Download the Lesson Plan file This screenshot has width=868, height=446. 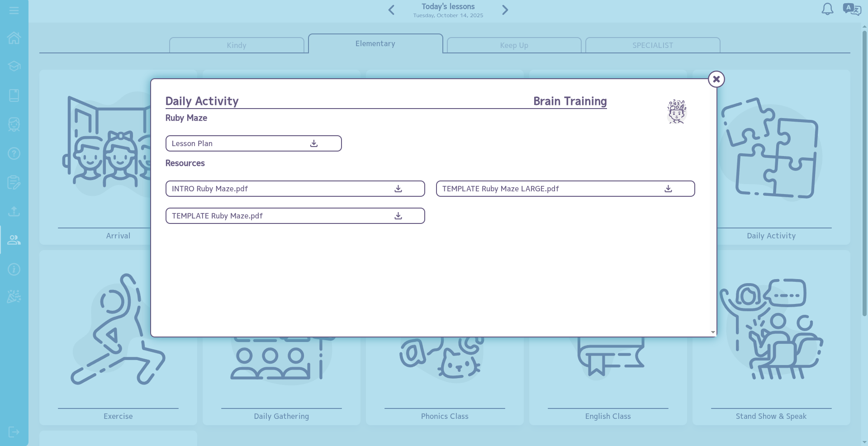click(x=314, y=143)
